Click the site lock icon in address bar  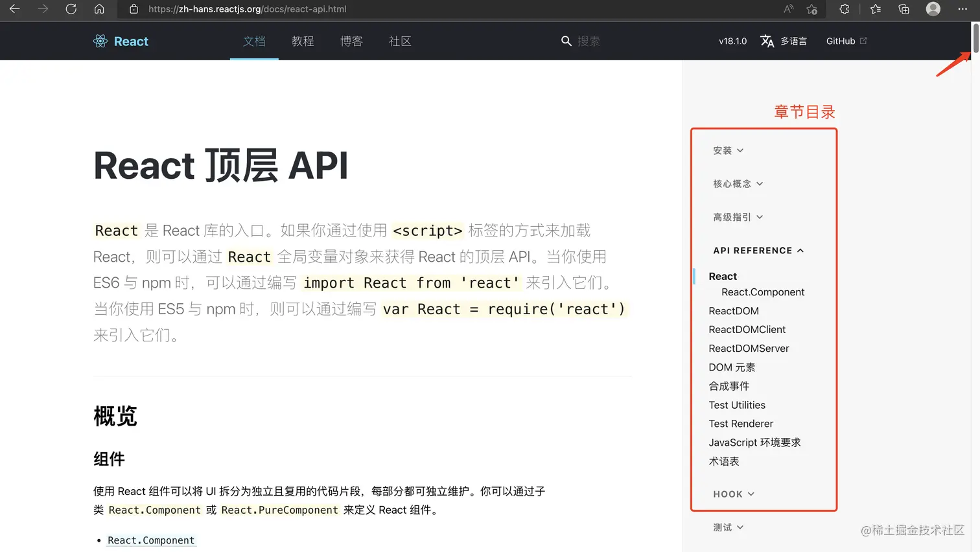tap(134, 9)
